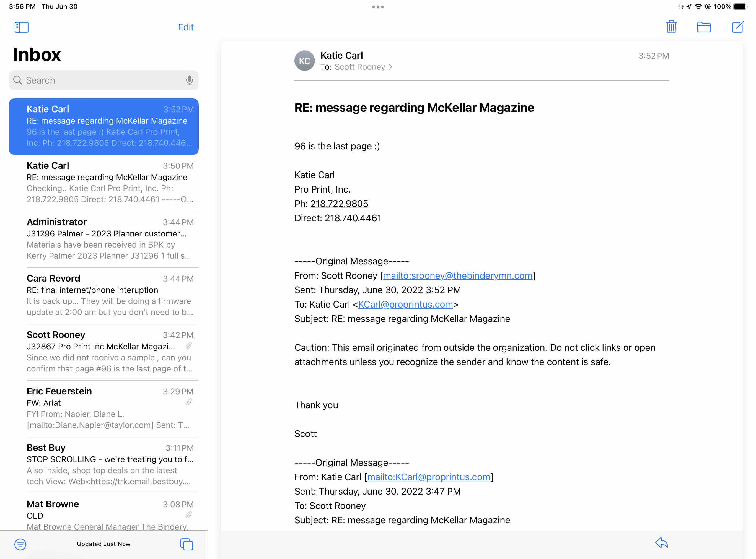The height and width of the screenshot is (559, 756).
Task: Delete message using the trash icon
Action: [x=671, y=27]
